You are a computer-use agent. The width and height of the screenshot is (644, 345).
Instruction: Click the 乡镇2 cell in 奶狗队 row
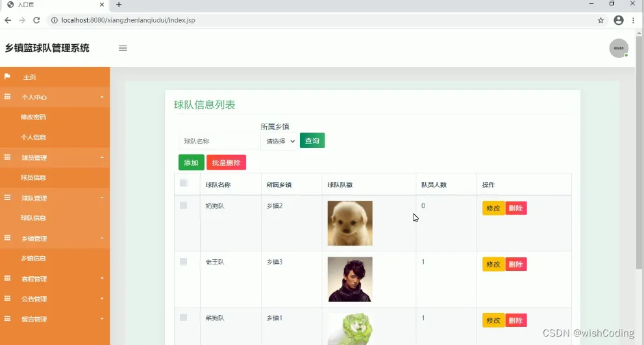pos(275,205)
